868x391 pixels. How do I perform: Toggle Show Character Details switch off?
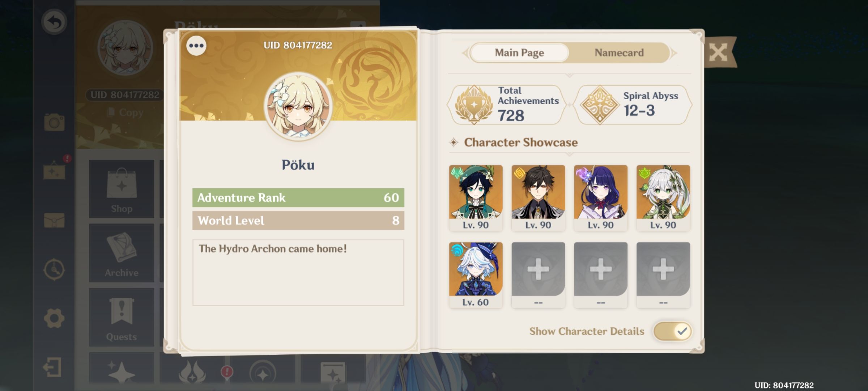click(673, 331)
